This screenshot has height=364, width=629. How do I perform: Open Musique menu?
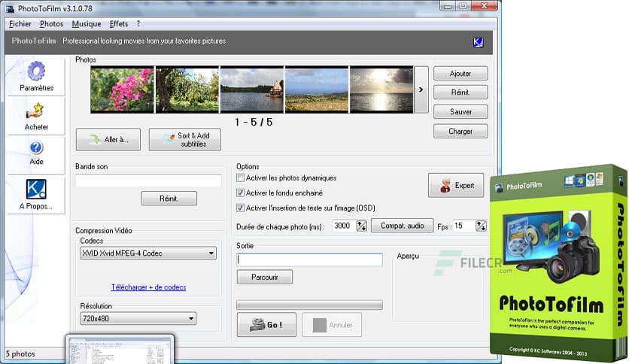(87, 23)
